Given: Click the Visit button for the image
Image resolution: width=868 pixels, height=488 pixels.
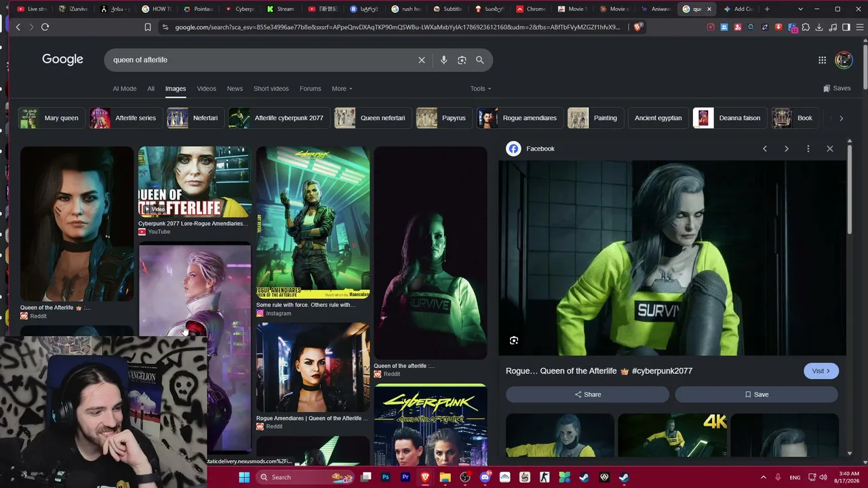Looking at the screenshot, I should coord(821,371).
